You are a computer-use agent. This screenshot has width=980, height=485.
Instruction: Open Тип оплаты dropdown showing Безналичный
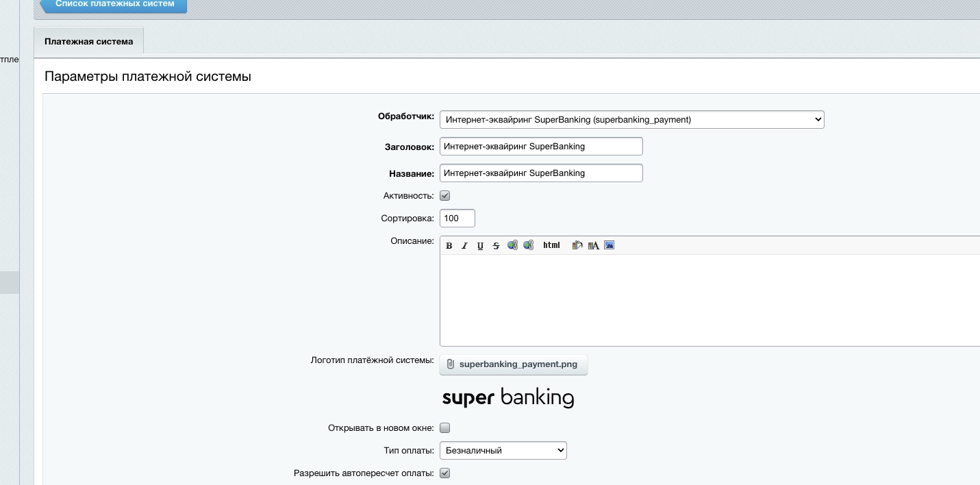point(503,450)
